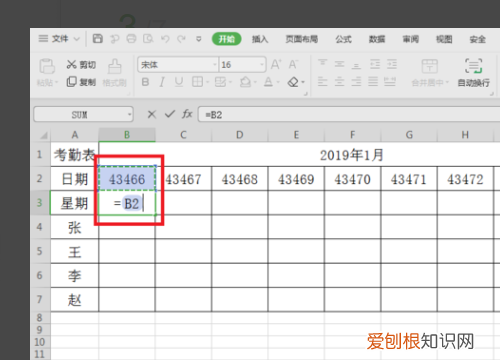Open the 文件 File menu

click(x=59, y=39)
